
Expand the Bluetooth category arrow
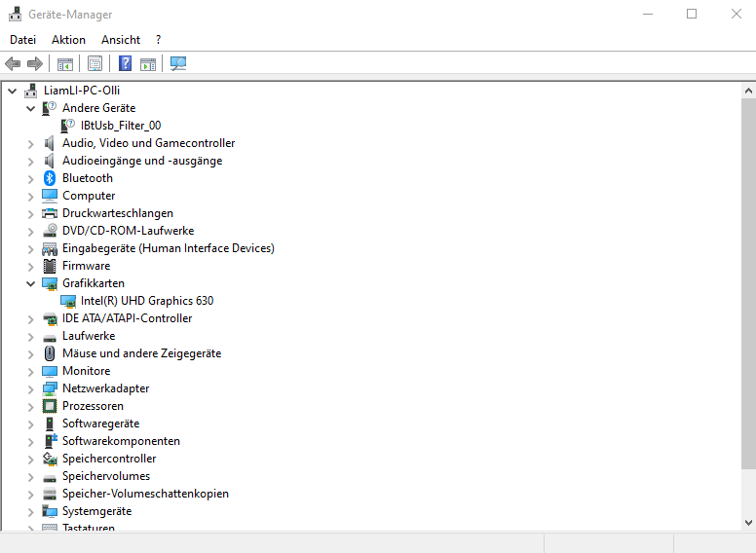pos(31,179)
